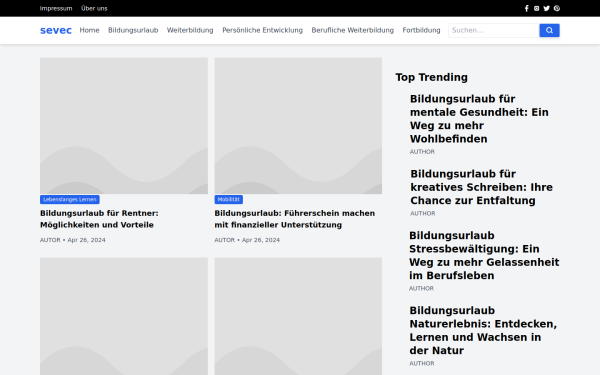Open the Weiterbildung menu item
This screenshot has height=375, width=600.
(x=190, y=30)
